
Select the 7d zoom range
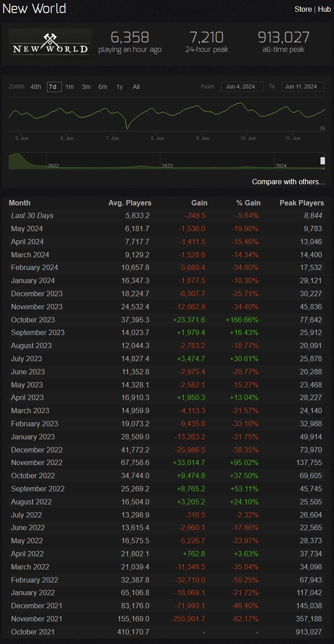click(x=54, y=87)
